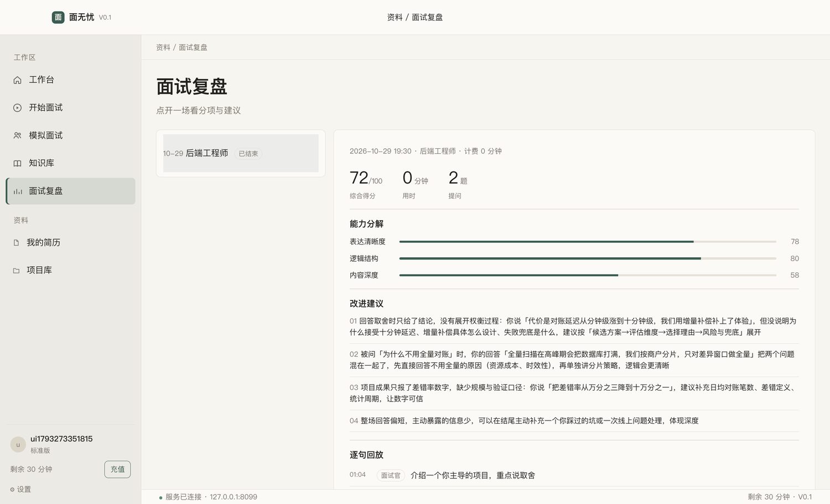
Task: Click the 资料 breadcrumb link
Action: [x=163, y=48]
